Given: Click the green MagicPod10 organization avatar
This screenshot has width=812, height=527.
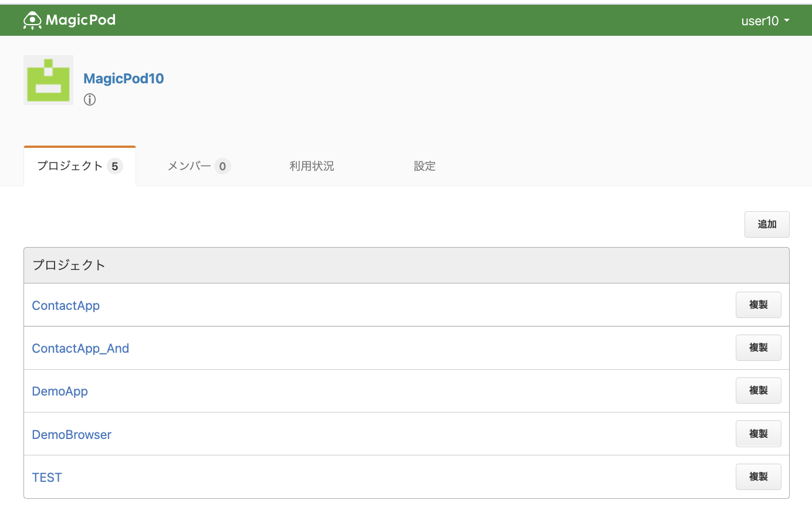Looking at the screenshot, I should pyautogui.click(x=48, y=80).
